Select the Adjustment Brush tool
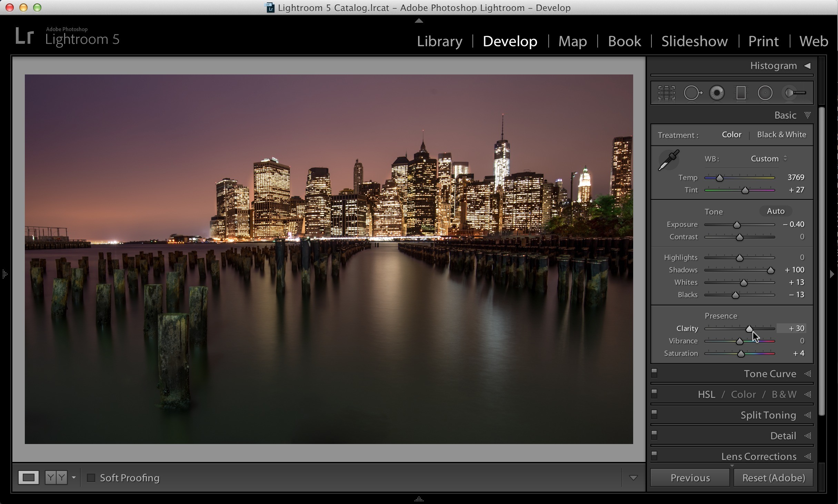Image resolution: width=838 pixels, height=504 pixels. tap(795, 93)
